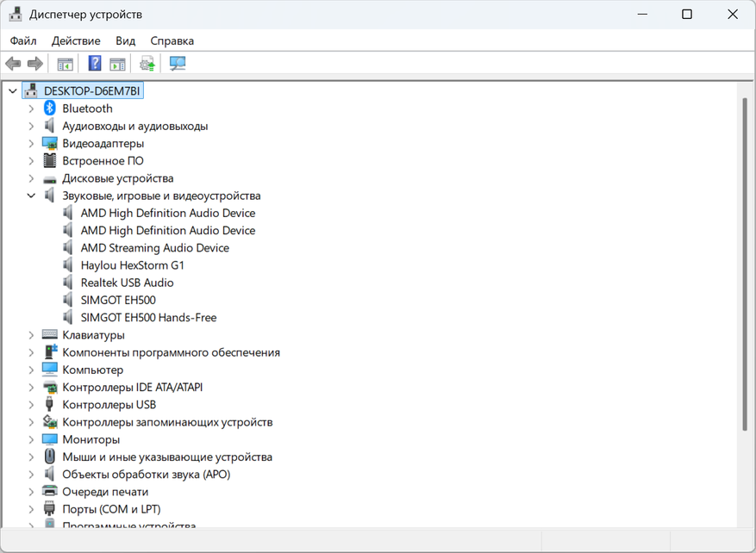Expand Аудиовходы и аудиовыходы category
756x553 pixels.
click(31, 126)
